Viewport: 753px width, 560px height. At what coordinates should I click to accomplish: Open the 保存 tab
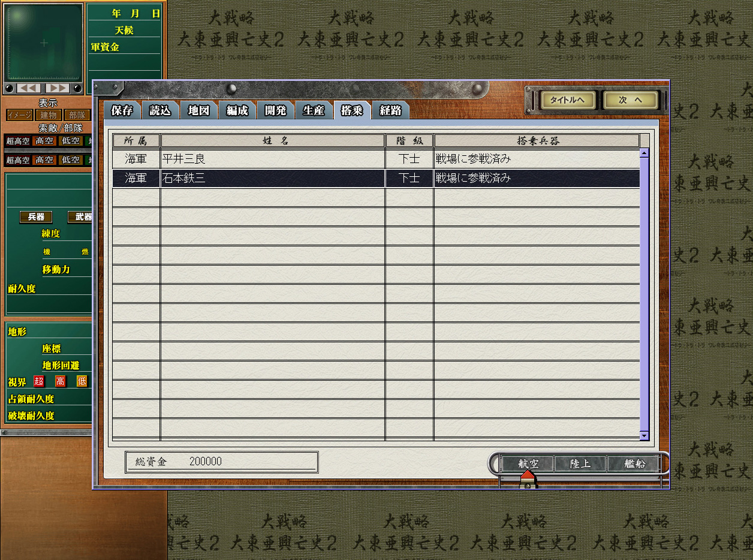(x=122, y=110)
